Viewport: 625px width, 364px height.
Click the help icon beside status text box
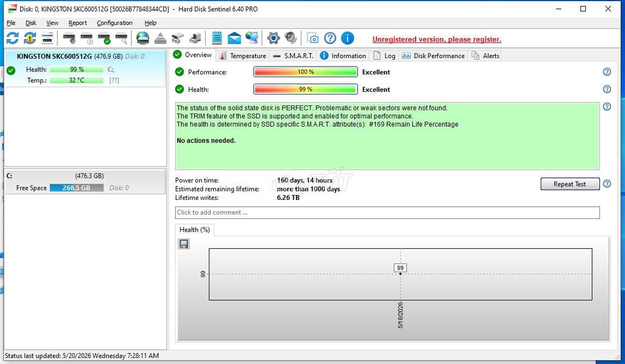(607, 106)
